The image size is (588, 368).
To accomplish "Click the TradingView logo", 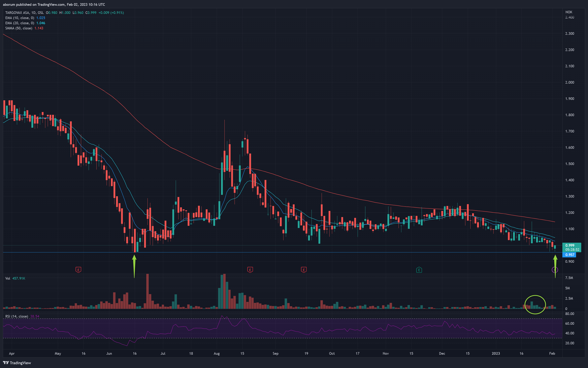I will 17,363.
